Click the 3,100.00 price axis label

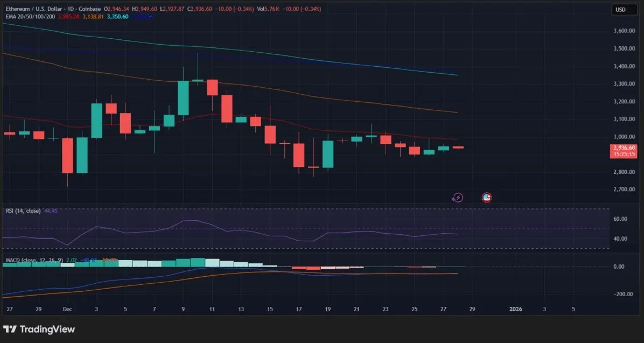click(x=624, y=119)
